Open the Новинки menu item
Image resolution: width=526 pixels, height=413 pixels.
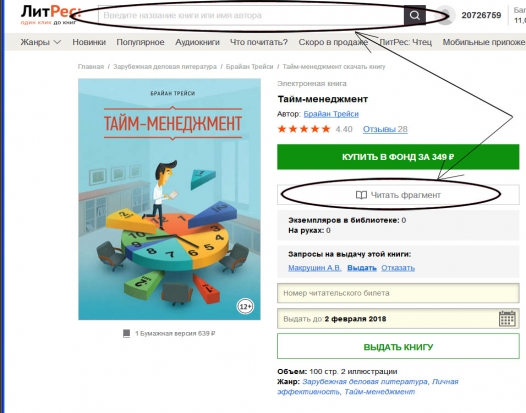point(89,42)
